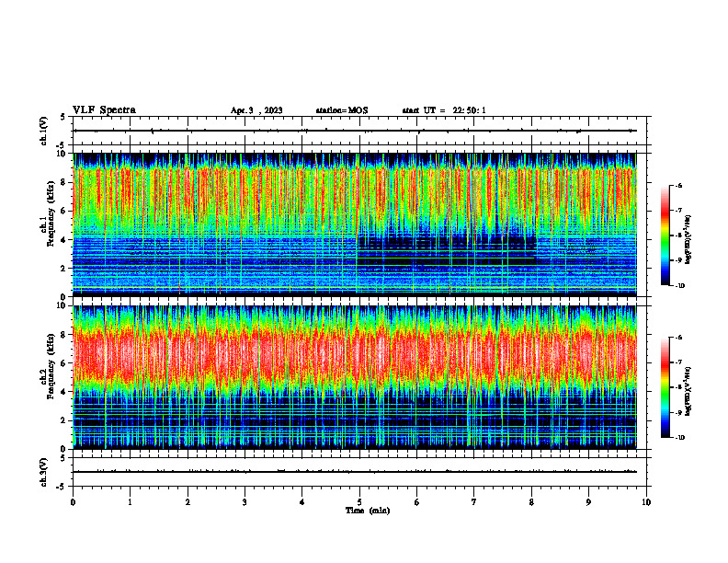Click the ch.1 colorbar "log(PSD)(V²/Hz)" label
The width and height of the screenshot is (728, 563).
pos(688,240)
